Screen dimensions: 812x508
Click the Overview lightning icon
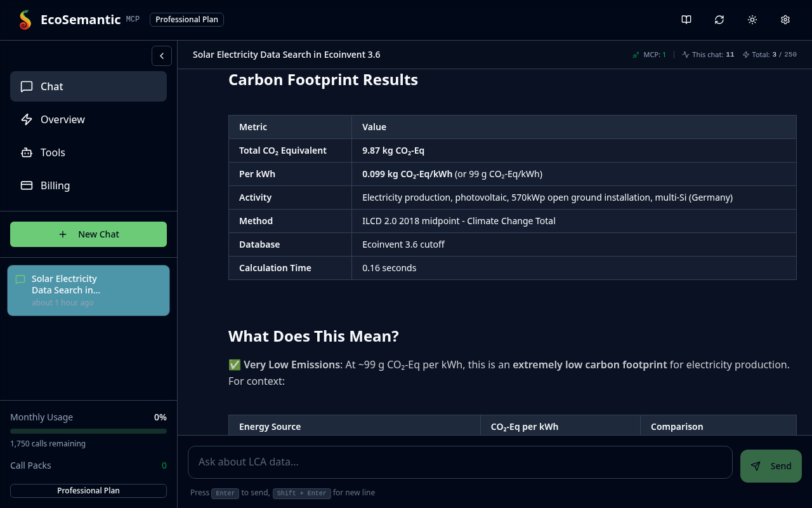26,119
